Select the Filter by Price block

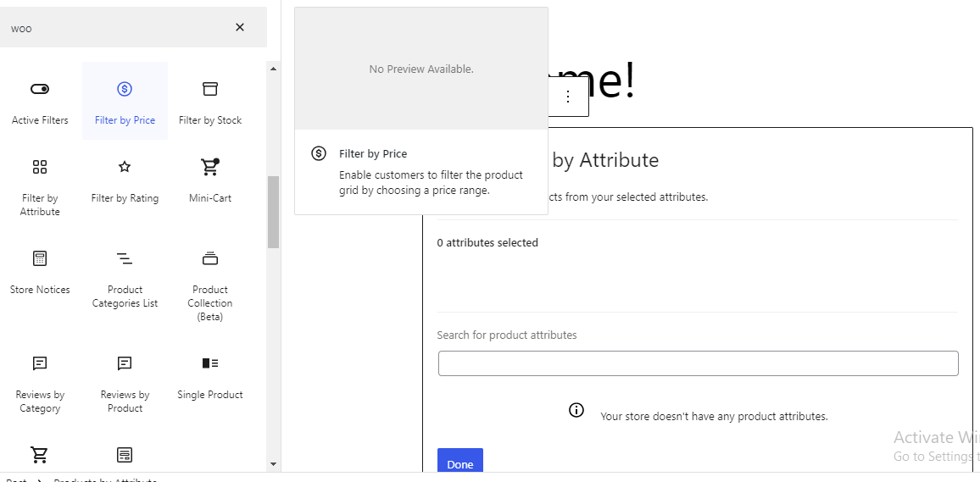pyautogui.click(x=125, y=101)
